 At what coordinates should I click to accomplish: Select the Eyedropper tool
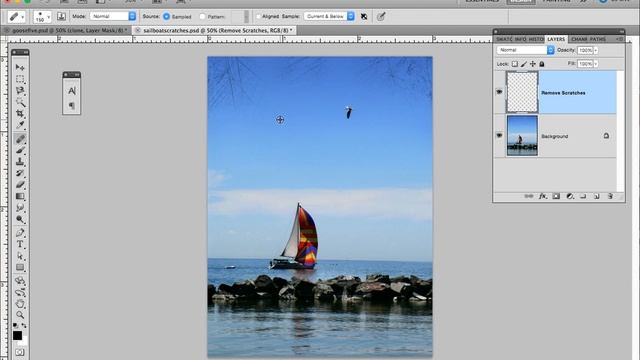pos(20,125)
